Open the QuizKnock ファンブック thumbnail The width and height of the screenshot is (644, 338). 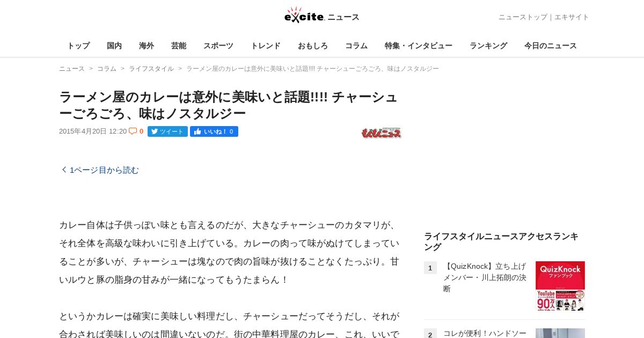coord(560,286)
